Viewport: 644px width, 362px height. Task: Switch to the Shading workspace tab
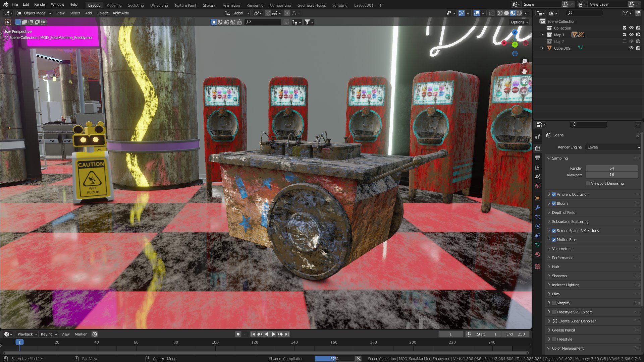click(209, 5)
